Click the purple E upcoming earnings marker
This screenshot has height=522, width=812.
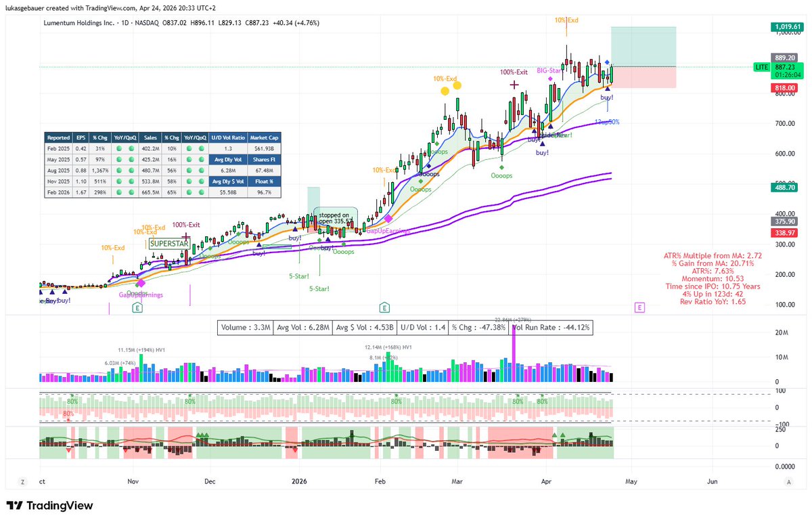[x=639, y=307]
